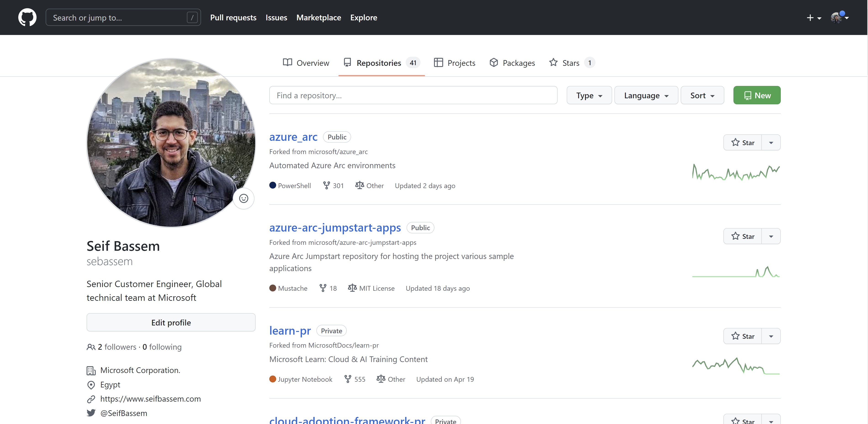Click the fork icon showing 18
Viewport: 868px width, 424px height.
pos(323,288)
